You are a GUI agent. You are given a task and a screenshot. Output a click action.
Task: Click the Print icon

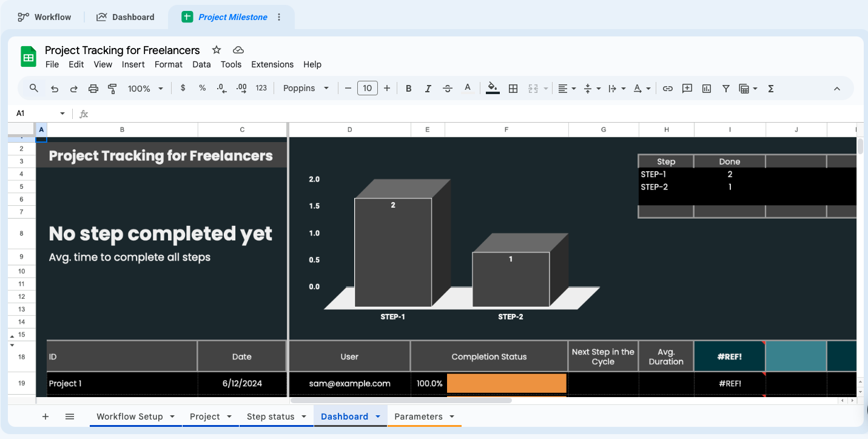click(93, 89)
